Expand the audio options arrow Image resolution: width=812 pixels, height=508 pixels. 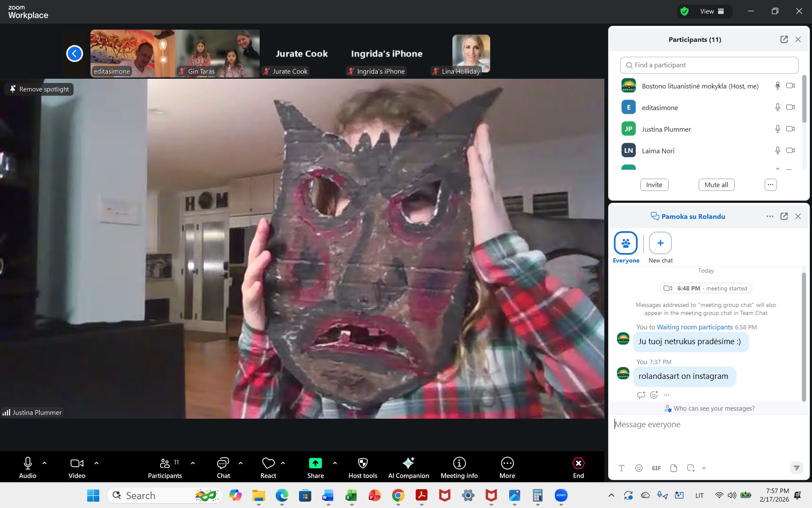pos(44,463)
